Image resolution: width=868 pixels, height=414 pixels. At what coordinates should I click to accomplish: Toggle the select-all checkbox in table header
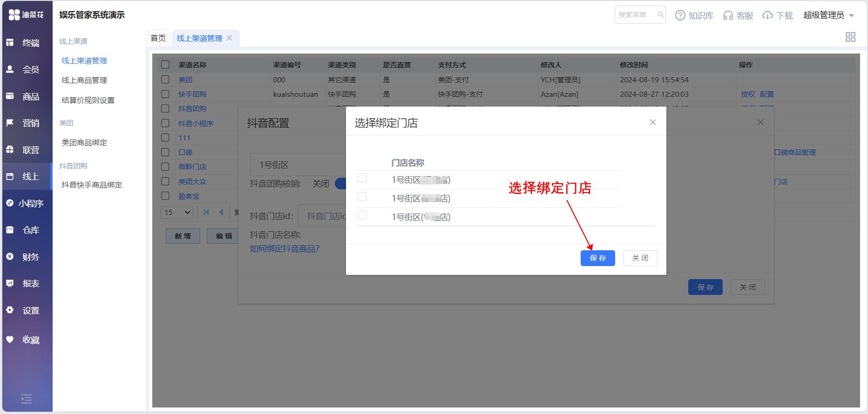coord(165,65)
